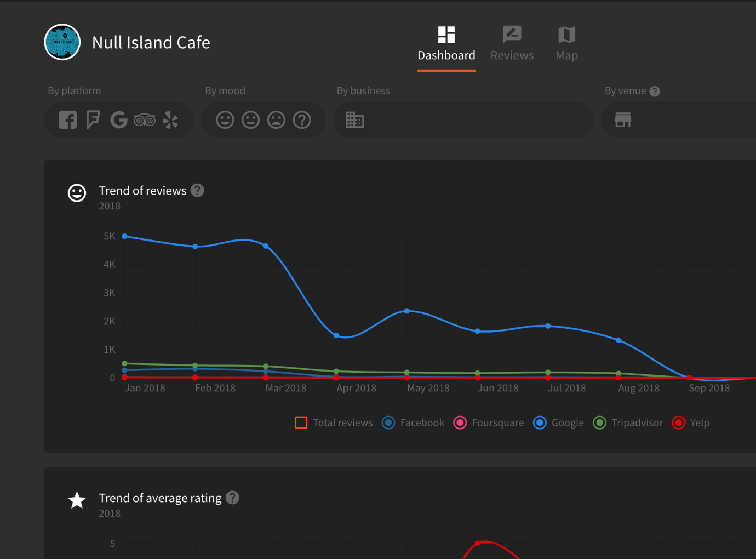The width and height of the screenshot is (756, 559).
Task: Filter reviews by Yelp platform icon
Action: (x=170, y=120)
